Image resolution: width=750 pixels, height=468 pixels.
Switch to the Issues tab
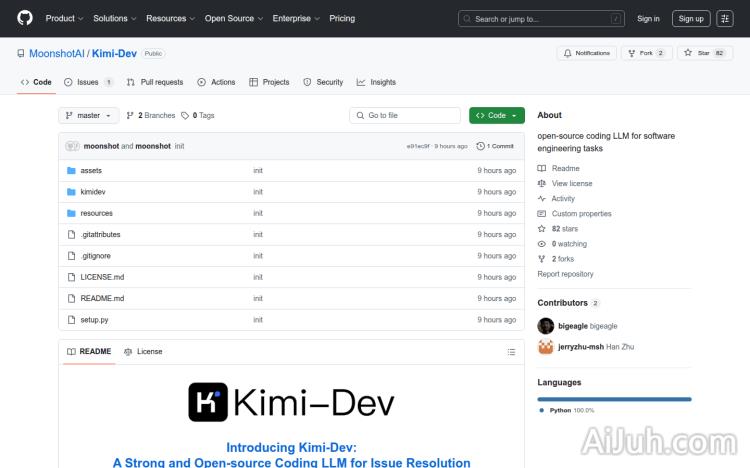pyautogui.click(x=88, y=82)
